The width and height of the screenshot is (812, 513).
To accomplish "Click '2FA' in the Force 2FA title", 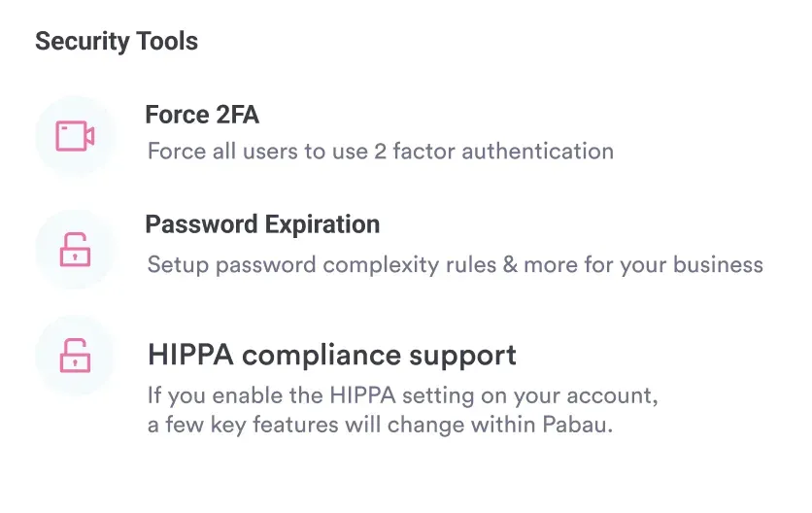I will [234, 116].
